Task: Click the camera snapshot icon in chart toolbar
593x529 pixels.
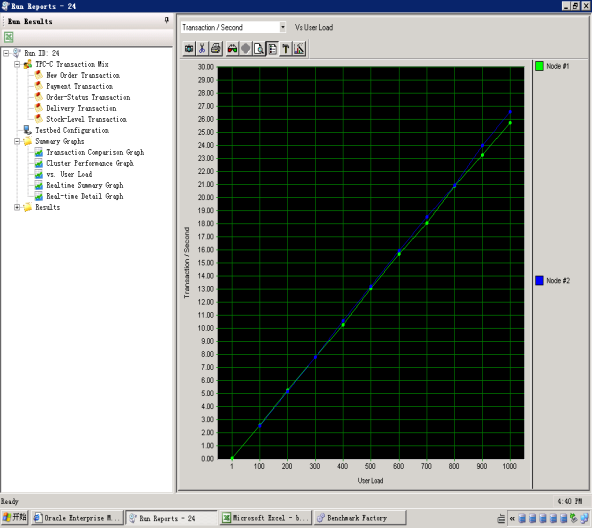Action: pos(189,48)
